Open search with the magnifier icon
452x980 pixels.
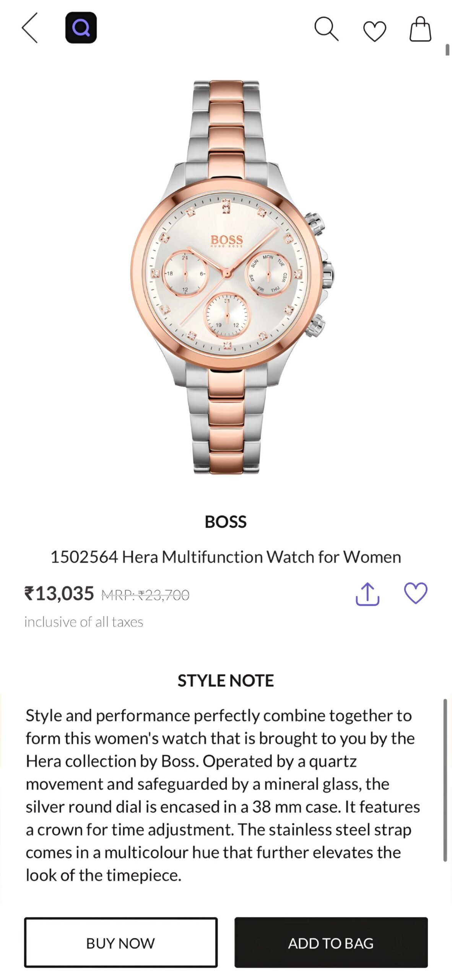click(x=326, y=29)
